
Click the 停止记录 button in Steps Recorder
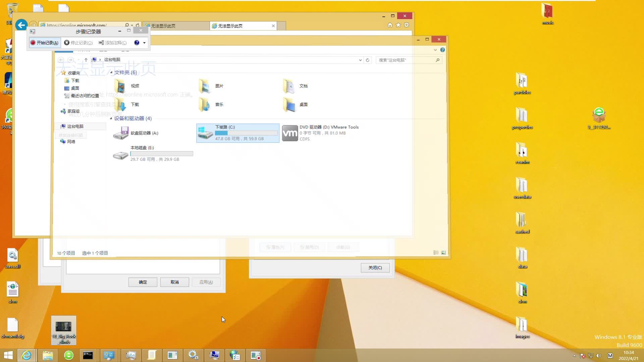[78, 43]
